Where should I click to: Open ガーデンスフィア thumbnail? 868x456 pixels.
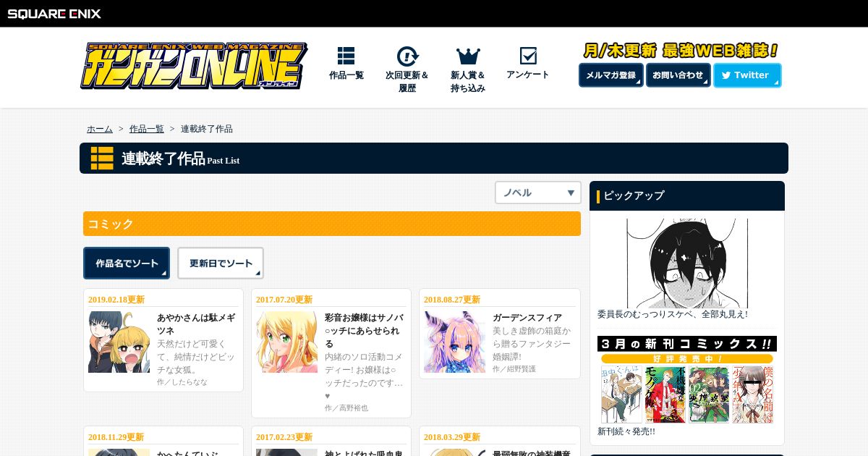pos(454,342)
